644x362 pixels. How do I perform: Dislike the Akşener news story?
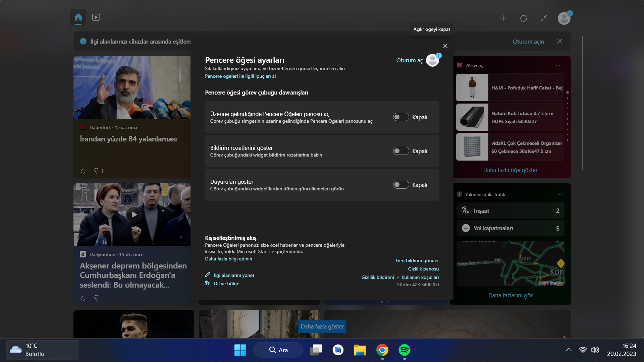pyautogui.click(x=96, y=298)
